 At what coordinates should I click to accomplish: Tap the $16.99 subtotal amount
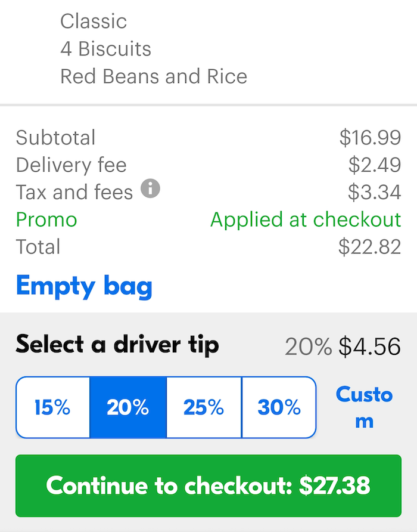coord(371,137)
